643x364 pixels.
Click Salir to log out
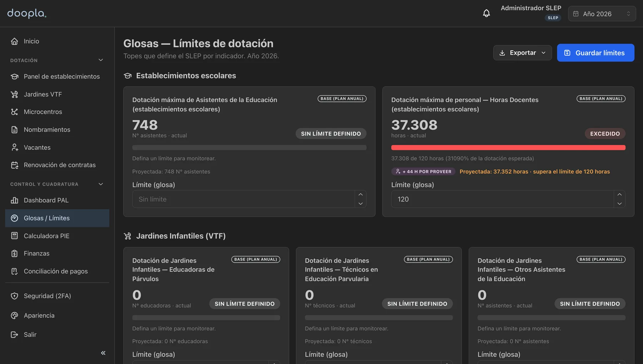pyautogui.click(x=57, y=335)
